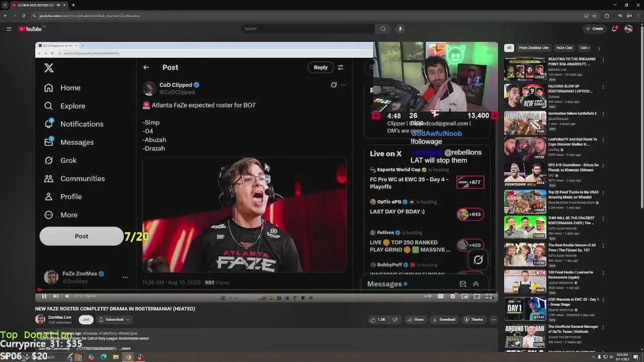
Task: Seek using the video progress bar
Action: pyautogui.click(x=267, y=290)
